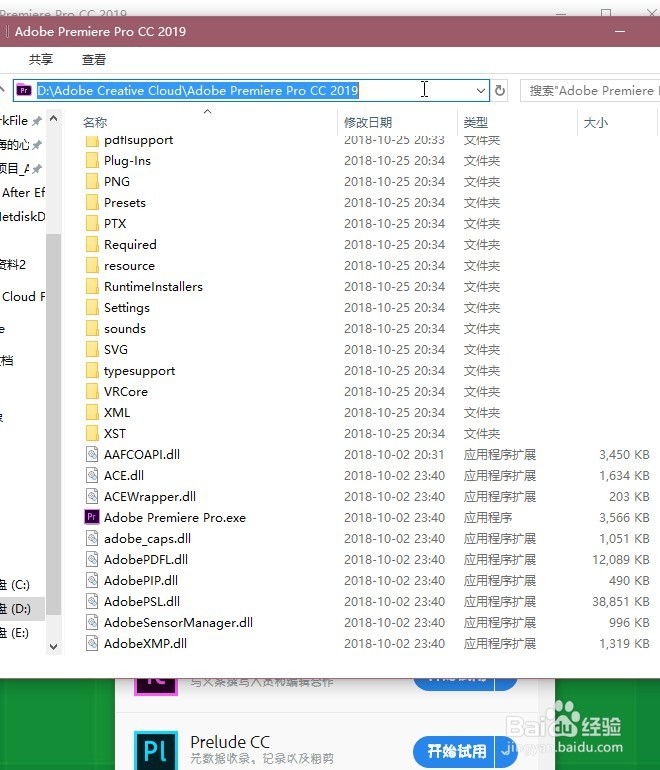The image size is (660, 770).
Task: Click the 38,851 KB size cell
Action: pos(621,602)
